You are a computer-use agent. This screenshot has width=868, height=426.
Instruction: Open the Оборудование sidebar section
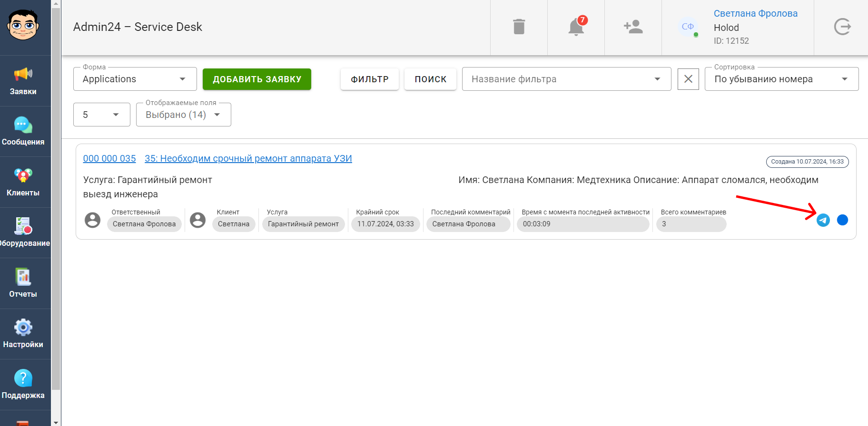23,233
